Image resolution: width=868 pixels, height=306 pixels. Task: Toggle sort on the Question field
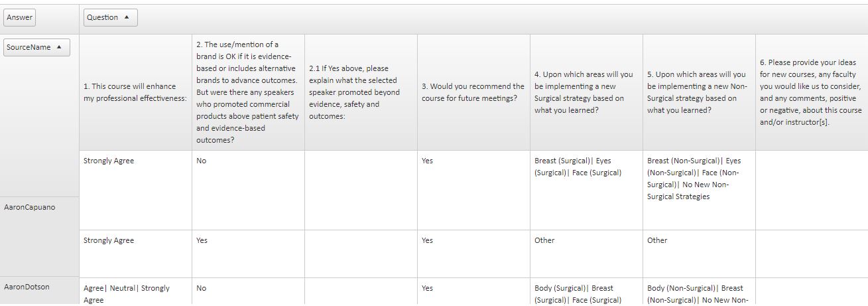111,18
